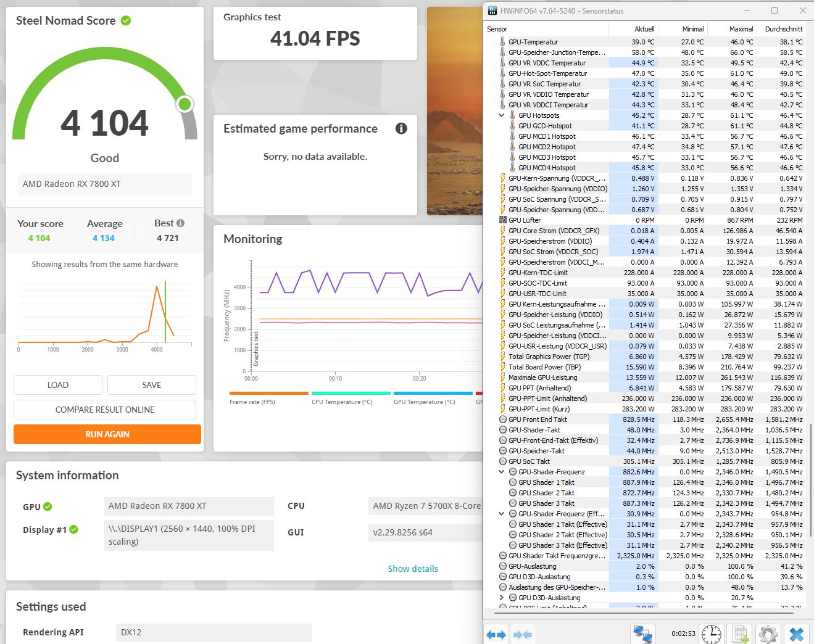Click info icon beside Estimated game performance
814x644 pixels.
tap(401, 128)
